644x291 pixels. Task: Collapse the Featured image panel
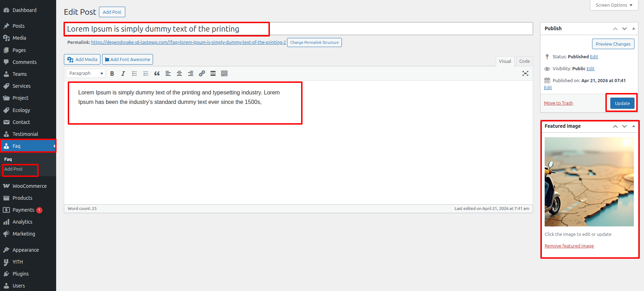coord(633,126)
